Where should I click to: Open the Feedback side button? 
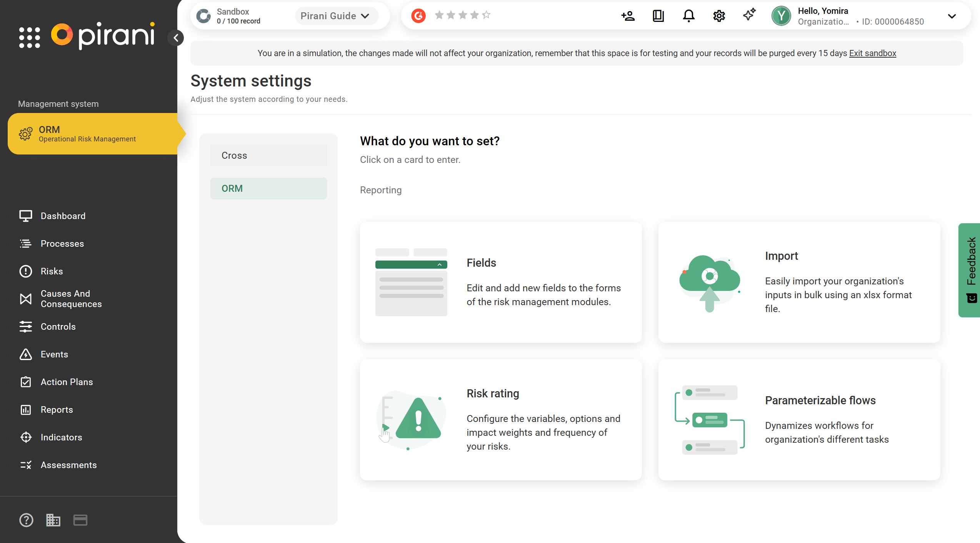pos(970,270)
